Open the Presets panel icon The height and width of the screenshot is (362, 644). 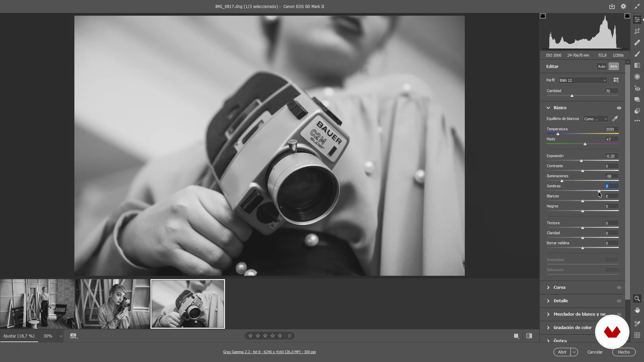pyautogui.click(x=637, y=111)
